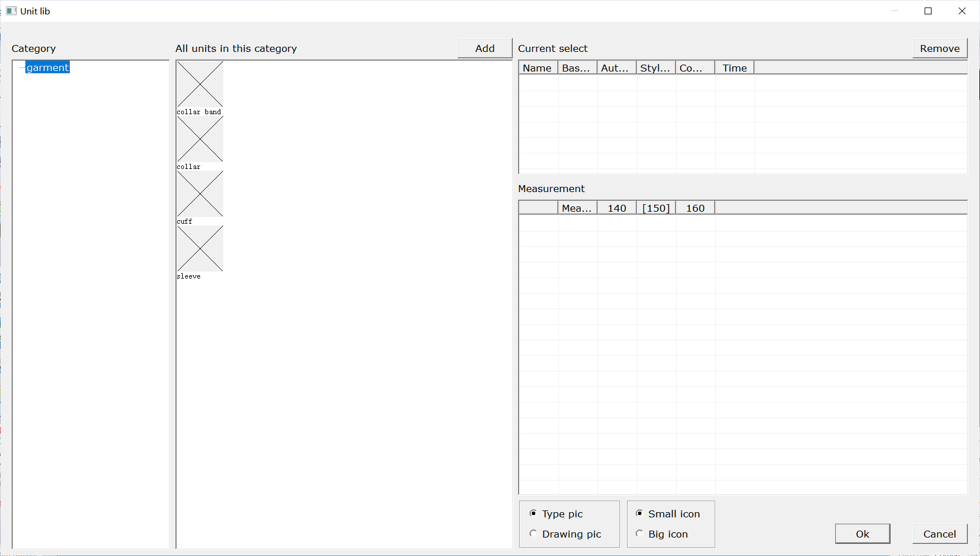
Task: Confirm with the Ok button
Action: pos(862,534)
